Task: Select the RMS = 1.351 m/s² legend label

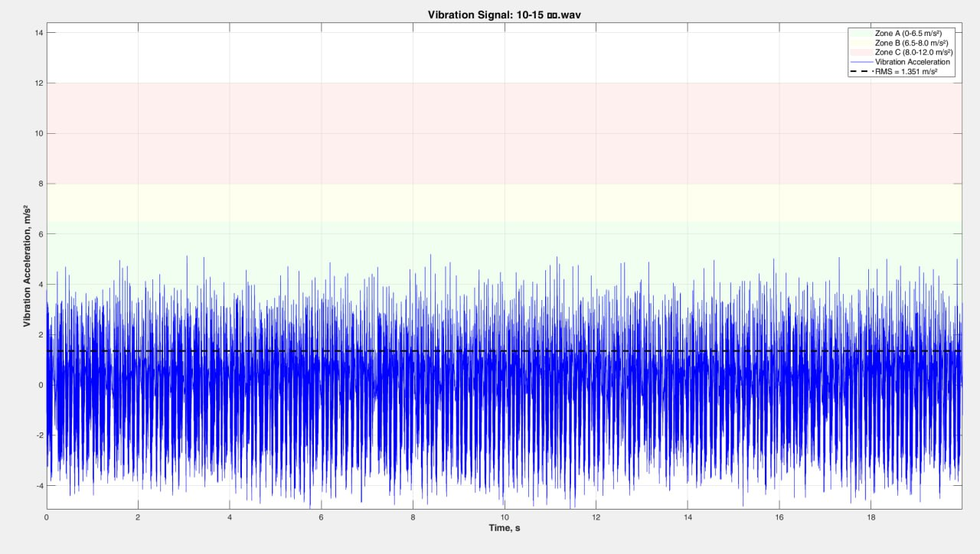Action: tap(907, 71)
